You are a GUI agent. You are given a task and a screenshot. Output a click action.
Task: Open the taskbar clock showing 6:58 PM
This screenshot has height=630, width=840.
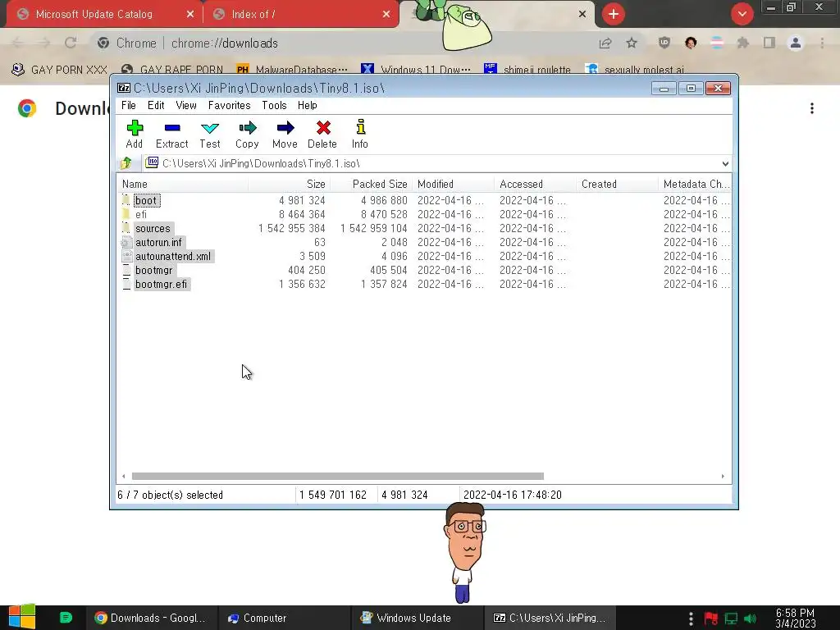point(795,618)
